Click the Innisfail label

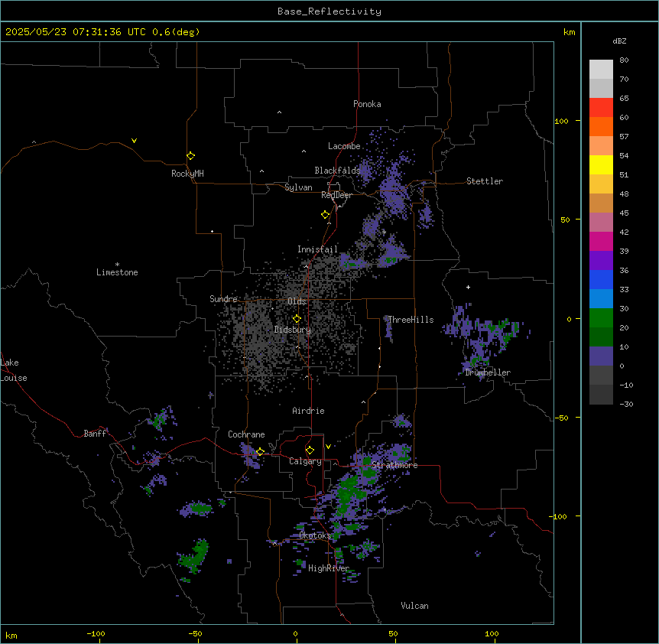tap(317, 249)
